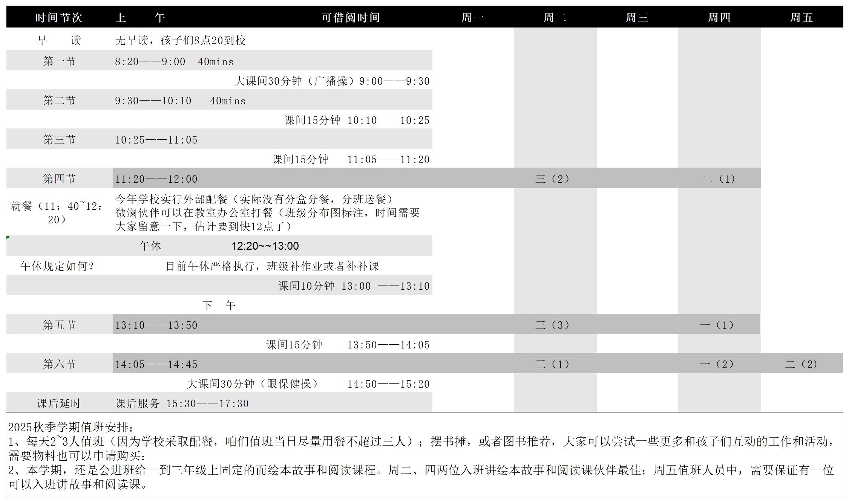
Task: Click the 可借阅时间 header cell
Action: [351, 17]
